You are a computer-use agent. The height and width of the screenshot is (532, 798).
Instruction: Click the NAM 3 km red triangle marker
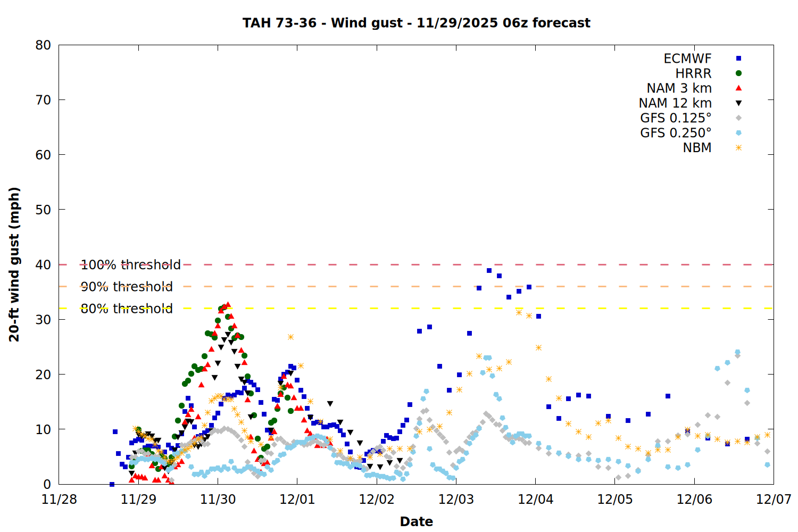[x=738, y=88]
